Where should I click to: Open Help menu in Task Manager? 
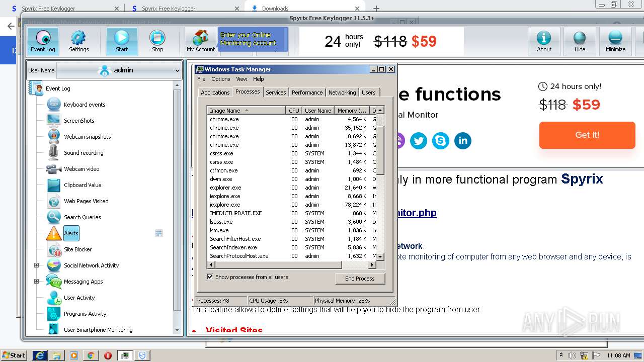(x=258, y=79)
